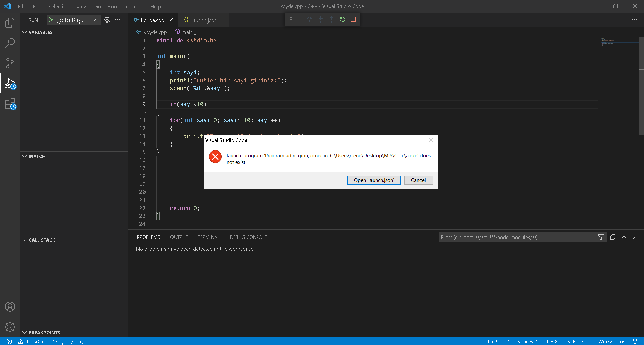644x345 pixels.
Task: Open the Run menu
Action: point(112,6)
